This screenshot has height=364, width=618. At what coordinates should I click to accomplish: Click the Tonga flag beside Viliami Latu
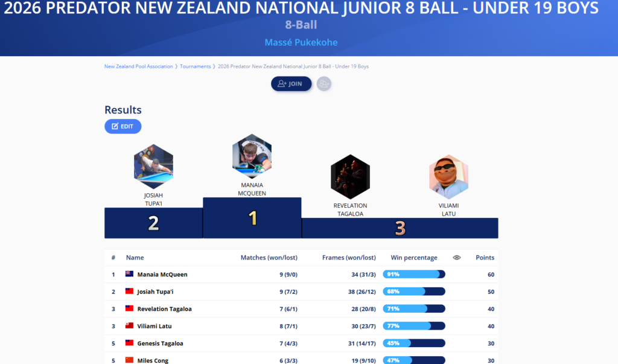click(129, 326)
